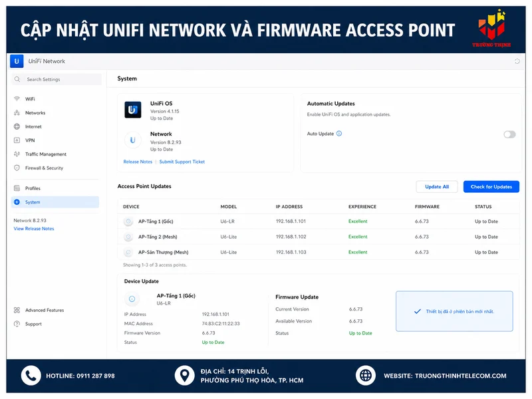Screen dimensions: 532x399
Task: Click the Trường Thịnh logo in the banner
Action: pyautogui.click(x=491, y=28)
